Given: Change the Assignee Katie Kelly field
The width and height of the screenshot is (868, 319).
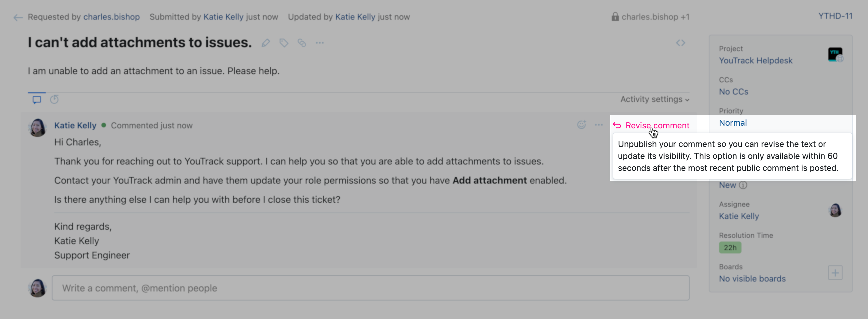Looking at the screenshot, I should point(739,216).
